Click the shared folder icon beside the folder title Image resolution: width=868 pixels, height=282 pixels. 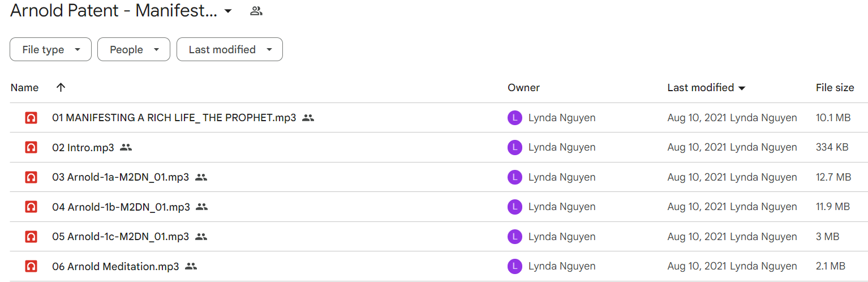point(256,11)
